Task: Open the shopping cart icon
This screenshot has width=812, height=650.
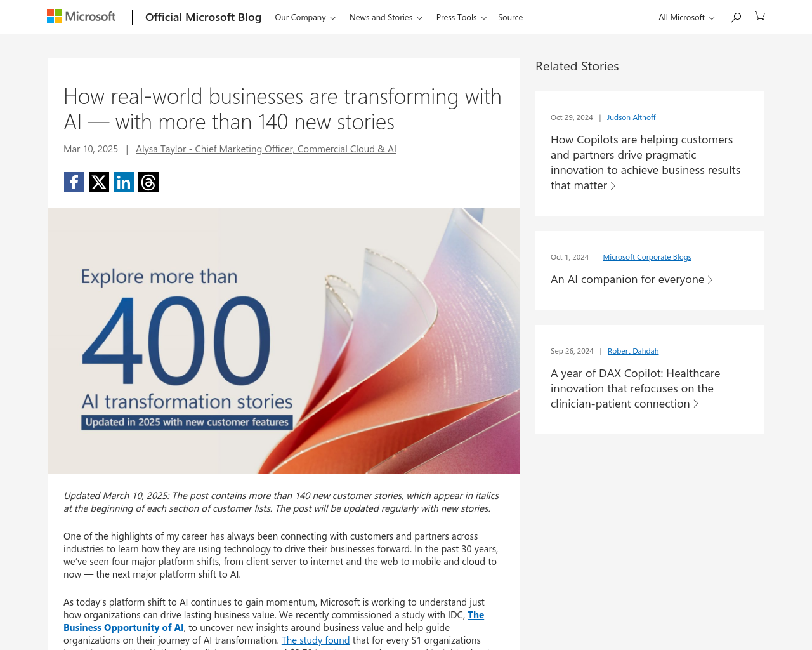Action: point(760,17)
